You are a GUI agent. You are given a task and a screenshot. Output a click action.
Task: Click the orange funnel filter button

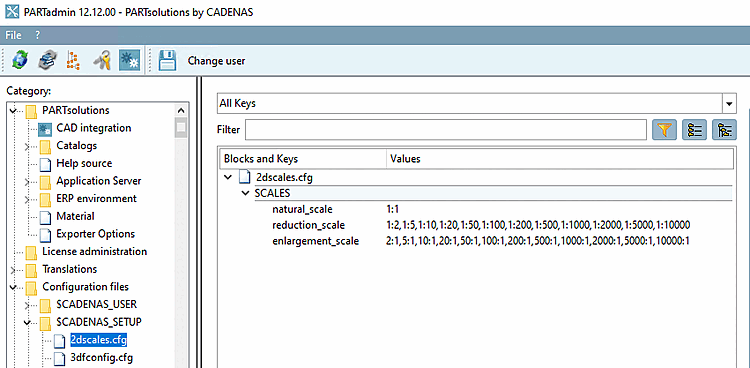(665, 130)
